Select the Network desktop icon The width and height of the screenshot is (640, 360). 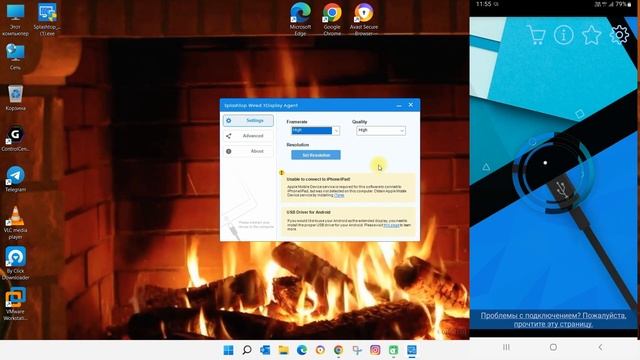point(15,57)
